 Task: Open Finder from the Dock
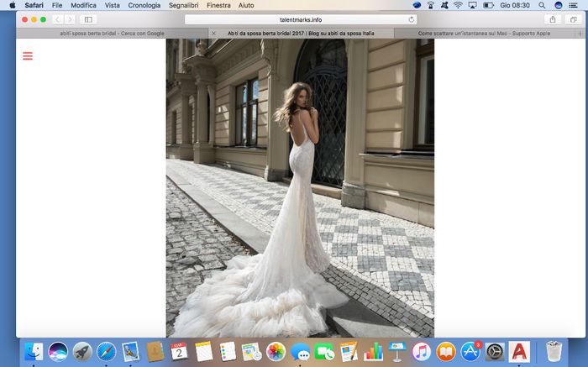(34, 351)
